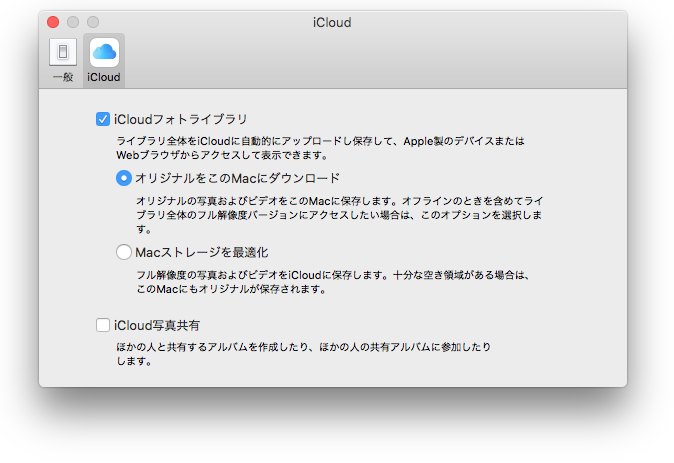Click the description under iCloudフォトライブラリ
Image resolution: width=674 pixels, height=463 pixels.
(x=320, y=148)
